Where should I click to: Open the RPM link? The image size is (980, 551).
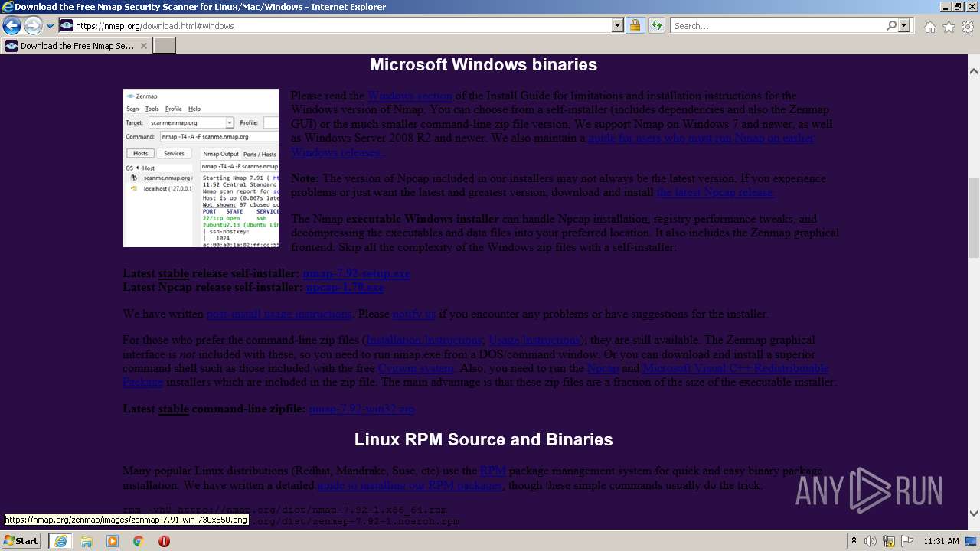492,471
